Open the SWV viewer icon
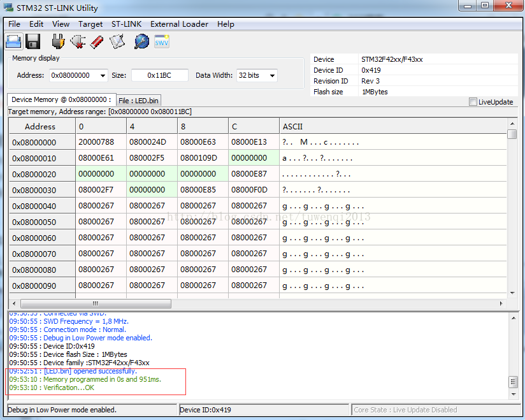 (162, 42)
